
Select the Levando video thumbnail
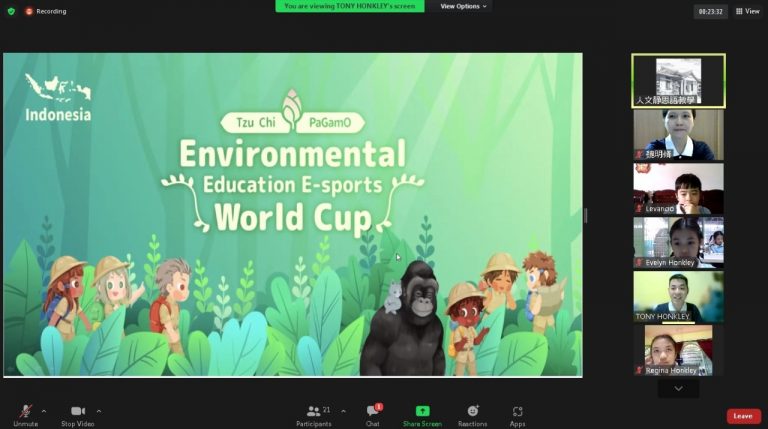(678, 189)
